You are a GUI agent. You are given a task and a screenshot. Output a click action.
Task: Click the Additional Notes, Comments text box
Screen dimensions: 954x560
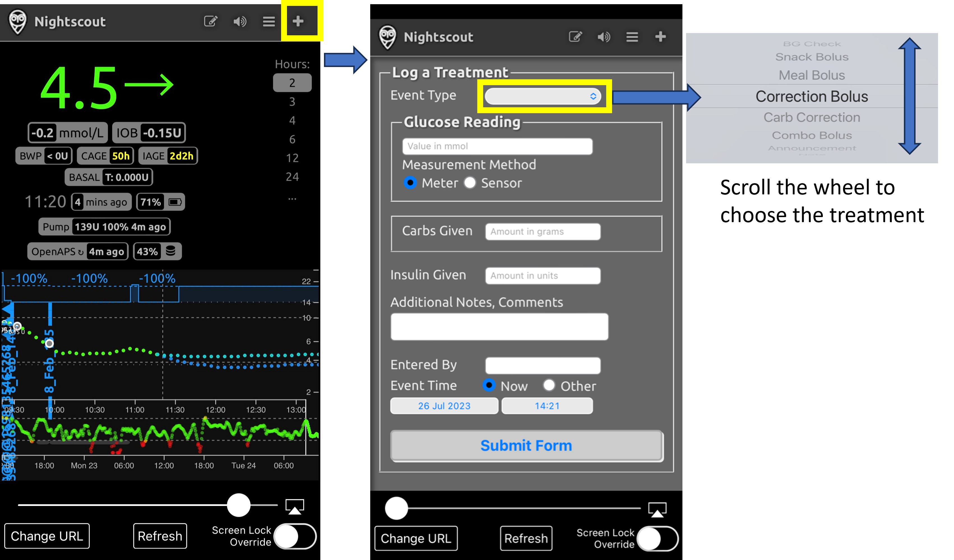click(x=499, y=327)
